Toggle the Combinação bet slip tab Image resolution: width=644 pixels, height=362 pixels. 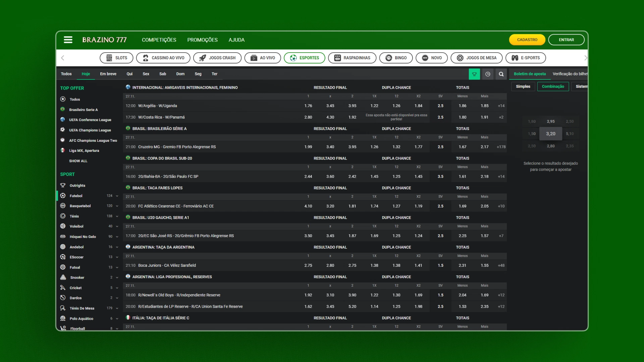pyautogui.click(x=552, y=86)
